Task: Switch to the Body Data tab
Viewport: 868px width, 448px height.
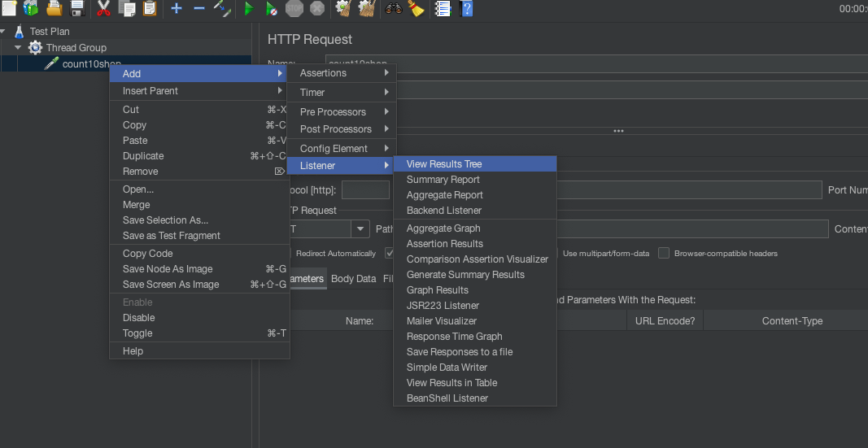Action: click(353, 279)
